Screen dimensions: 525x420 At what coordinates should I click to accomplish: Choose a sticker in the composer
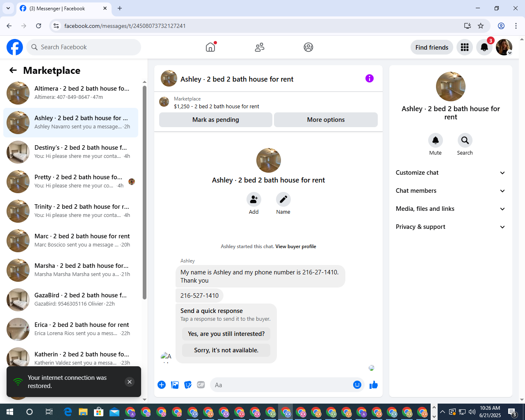click(x=188, y=385)
